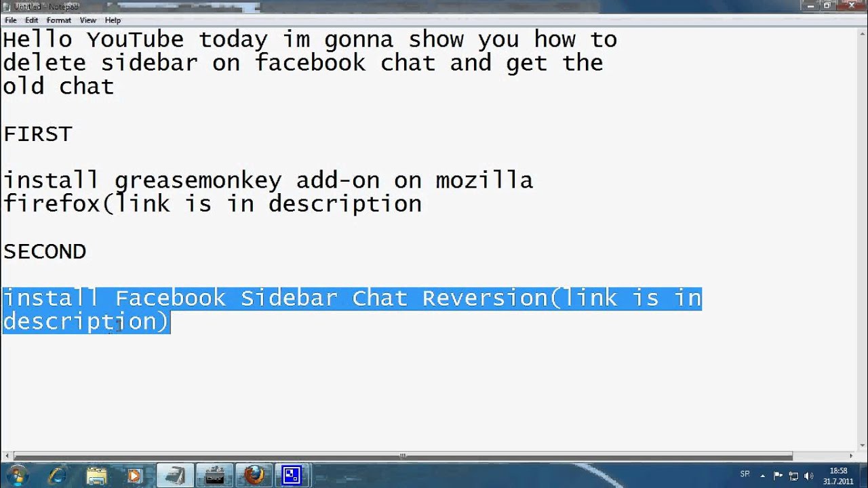
Task: Click the word FIRST in the text
Action: (38, 134)
